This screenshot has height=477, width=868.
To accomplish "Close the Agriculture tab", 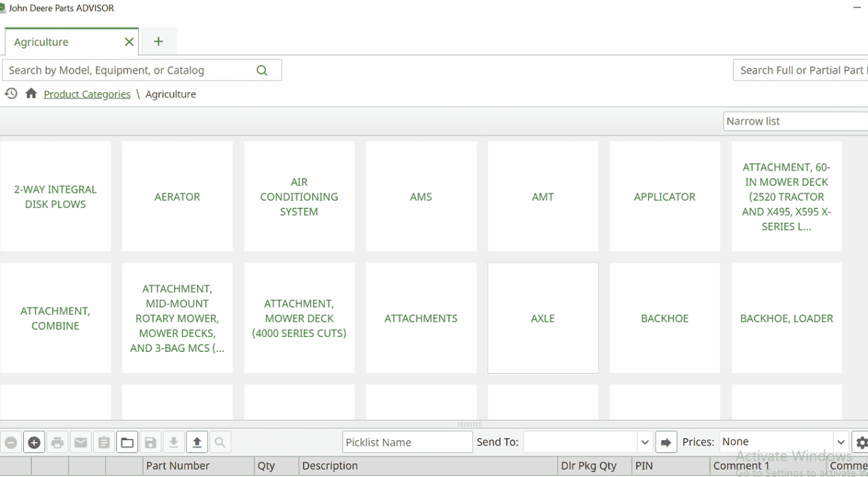I will [129, 42].
